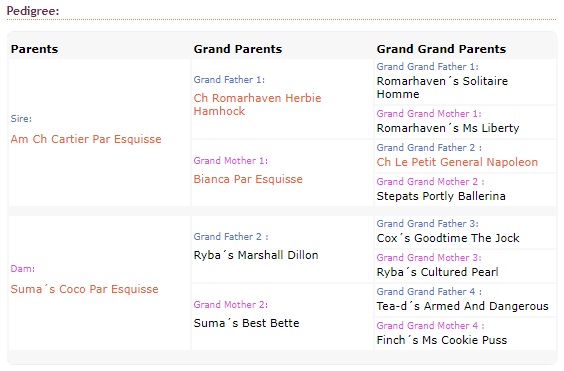Select Ryba´s Marshall Dillon entry
The height and width of the screenshot is (371, 564).
tap(256, 255)
